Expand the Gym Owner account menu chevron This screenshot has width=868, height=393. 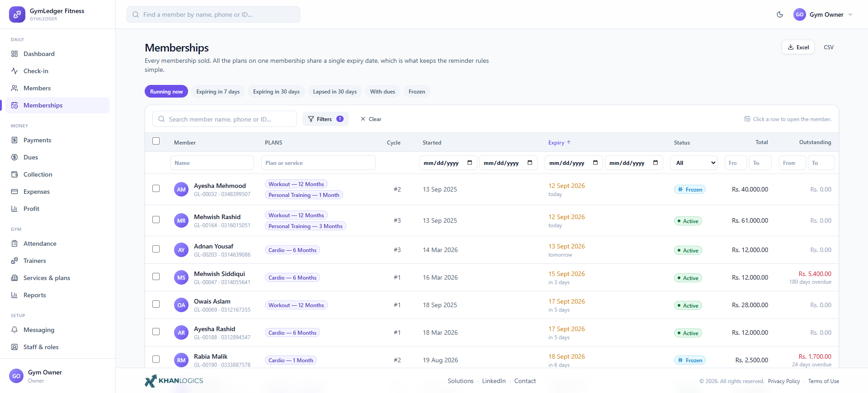tap(850, 14)
